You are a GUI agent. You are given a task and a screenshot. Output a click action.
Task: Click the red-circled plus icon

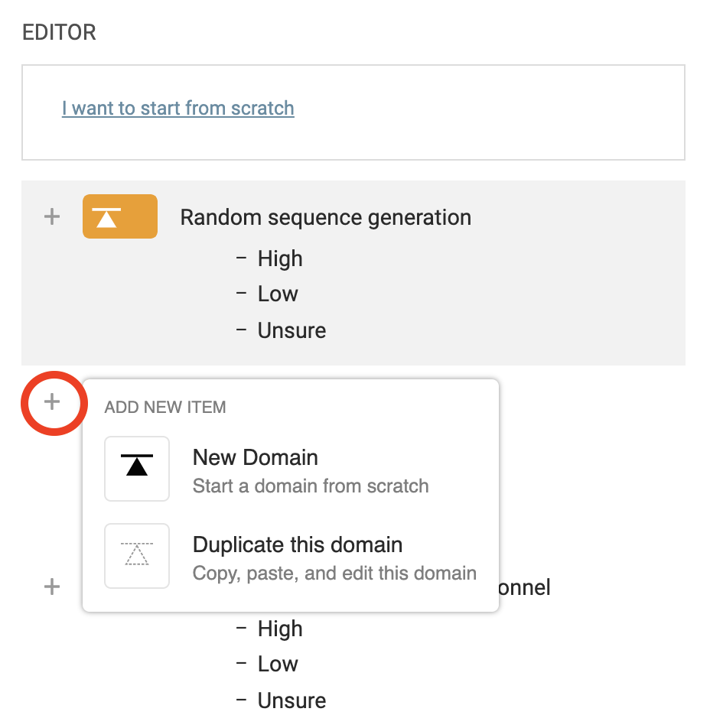tap(52, 401)
